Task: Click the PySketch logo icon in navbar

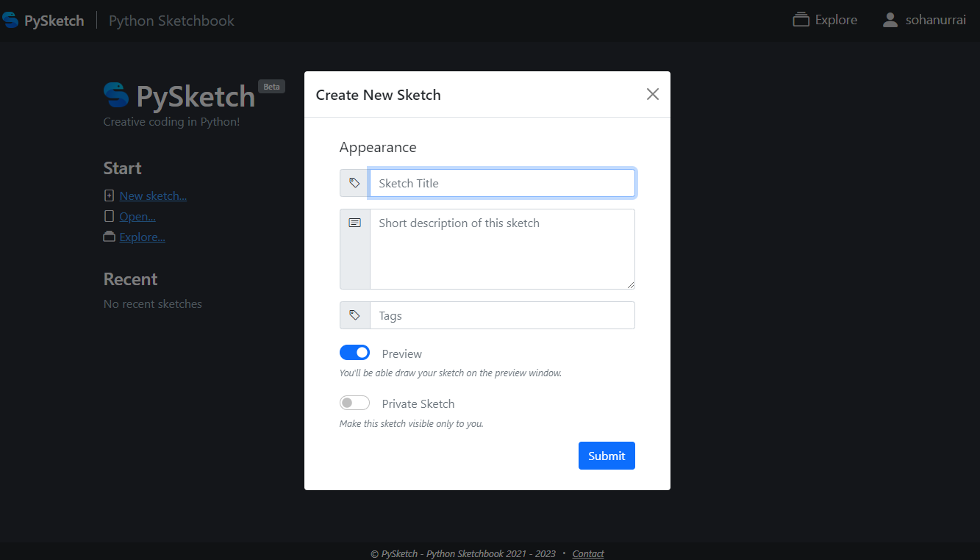Action: [x=10, y=20]
